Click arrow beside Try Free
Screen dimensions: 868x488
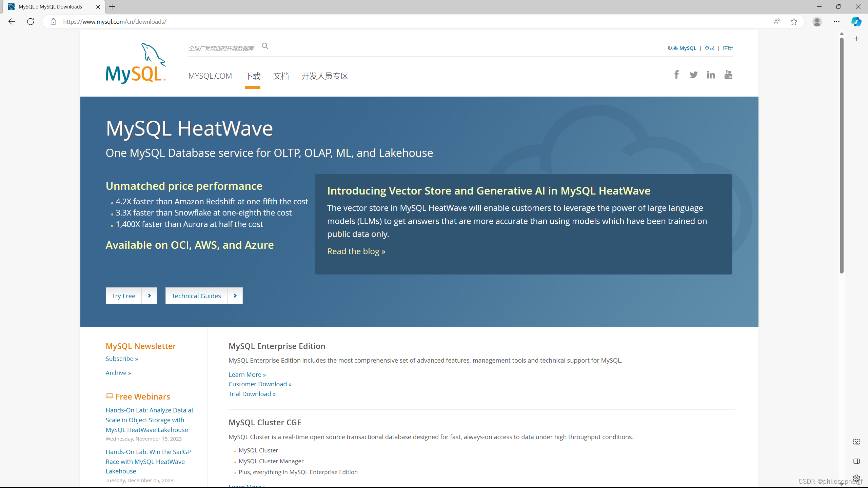pos(149,296)
